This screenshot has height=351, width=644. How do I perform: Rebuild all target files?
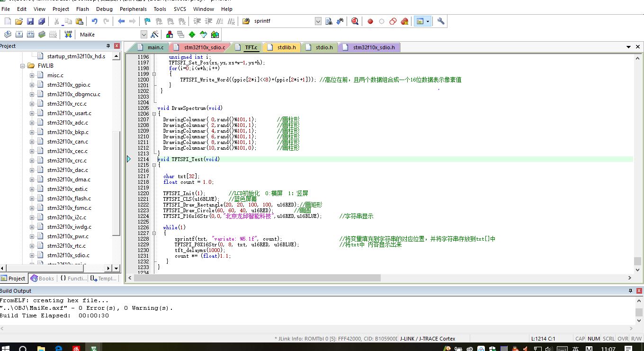[x=30, y=35]
